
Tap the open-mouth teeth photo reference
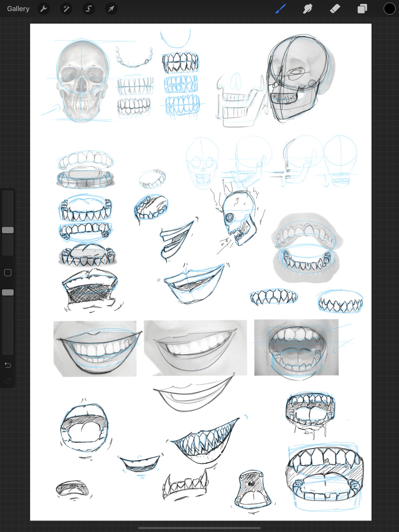[296, 347]
